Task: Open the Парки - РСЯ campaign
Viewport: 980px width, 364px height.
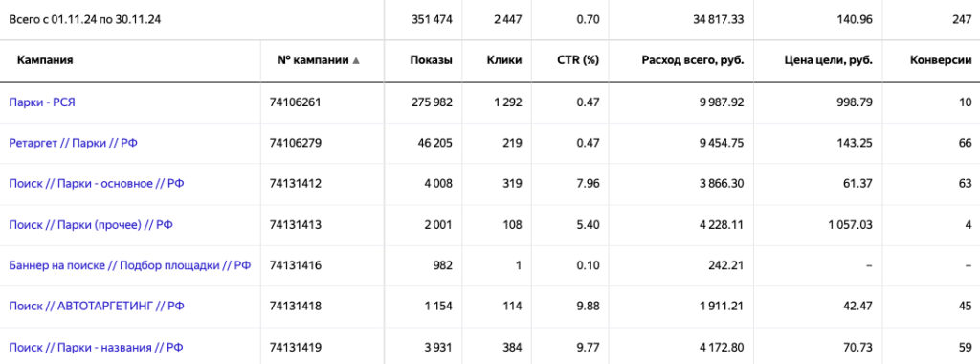Action: (x=42, y=102)
